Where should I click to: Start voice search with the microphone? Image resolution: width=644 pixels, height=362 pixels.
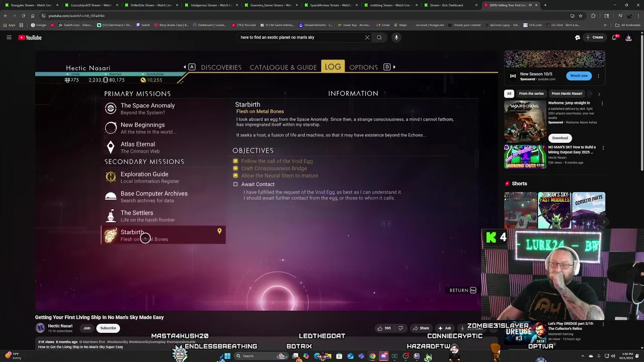396,37
